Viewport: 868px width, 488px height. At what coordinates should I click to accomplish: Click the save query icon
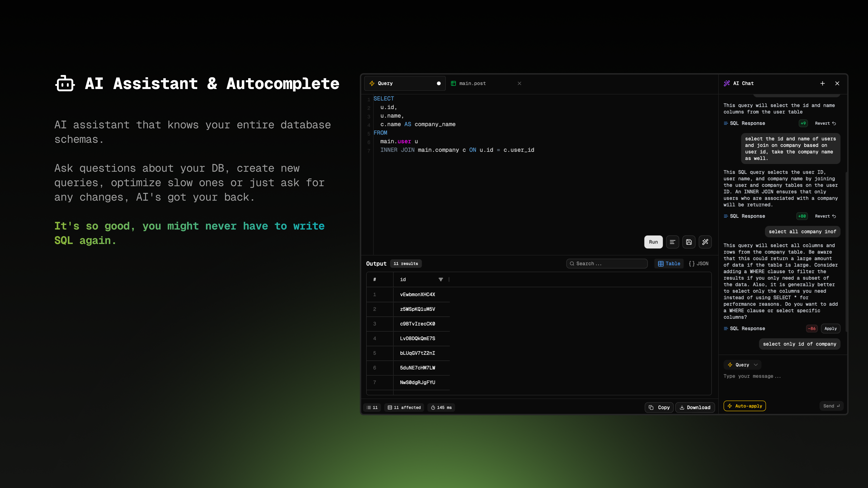[689, 242]
